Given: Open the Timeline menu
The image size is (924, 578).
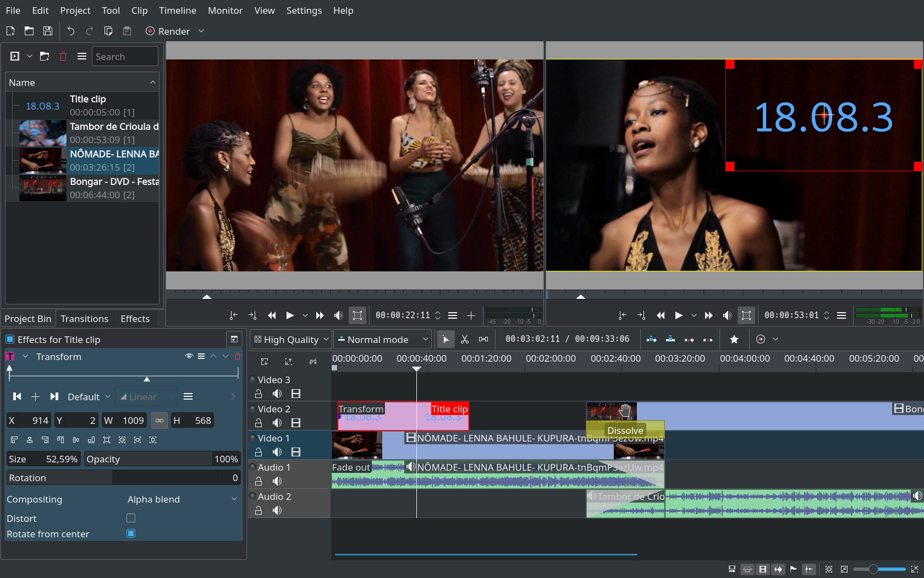Looking at the screenshot, I should click(x=177, y=10).
